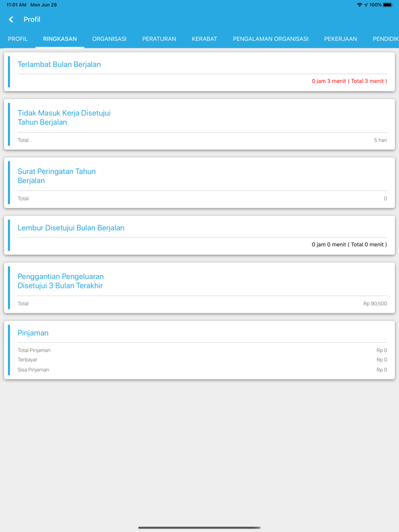Tap the location arrow status icon
The width and height of the screenshot is (399, 532).
pyautogui.click(x=366, y=5)
